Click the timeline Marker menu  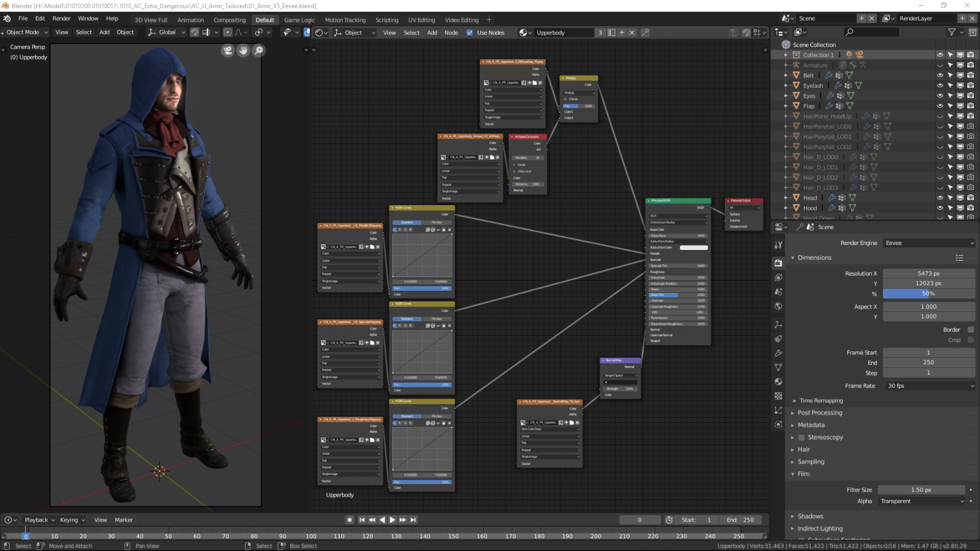(124, 520)
